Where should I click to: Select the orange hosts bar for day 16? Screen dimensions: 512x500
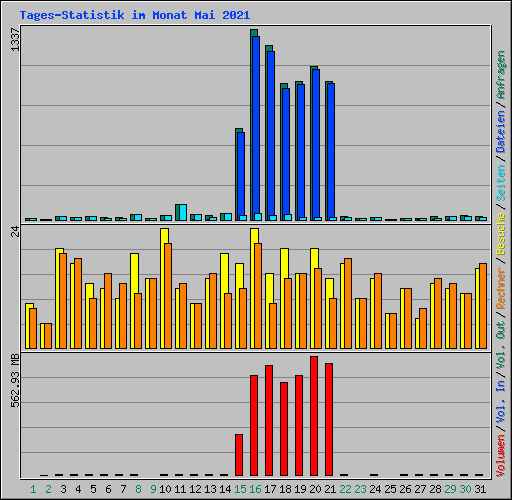258,296
